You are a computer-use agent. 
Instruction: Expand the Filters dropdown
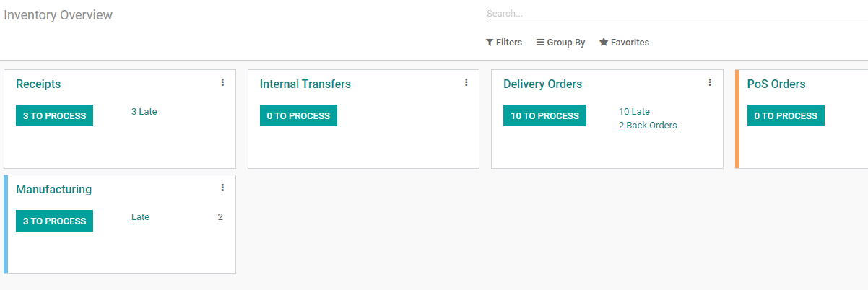(504, 43)
